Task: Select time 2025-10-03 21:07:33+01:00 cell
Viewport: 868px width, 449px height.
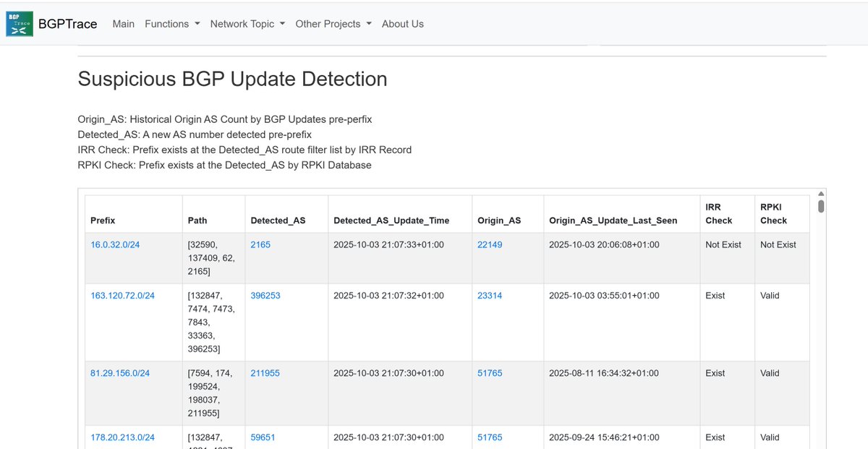Action: 400,258
